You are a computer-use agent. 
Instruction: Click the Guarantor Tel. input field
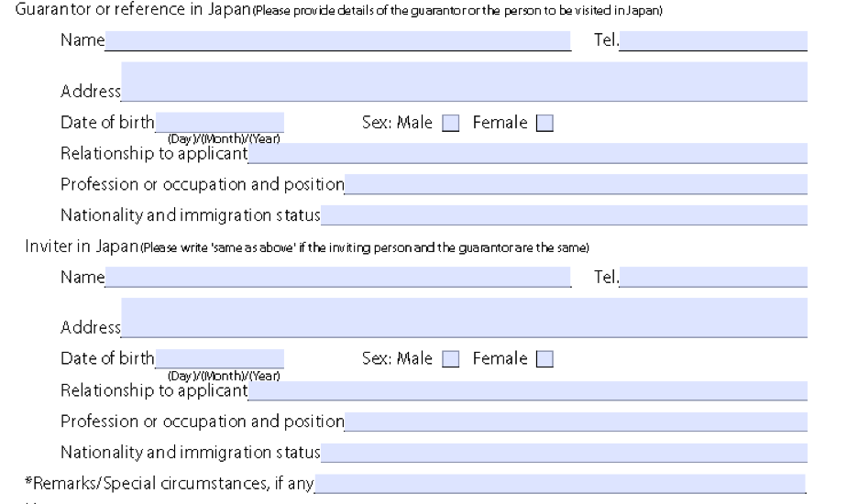click(713, 40)
